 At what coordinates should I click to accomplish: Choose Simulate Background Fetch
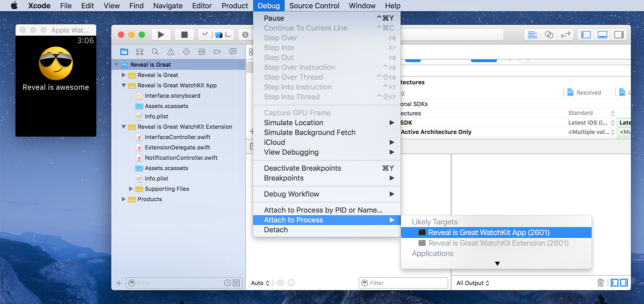pyautogui.click(x=327, y=133)
